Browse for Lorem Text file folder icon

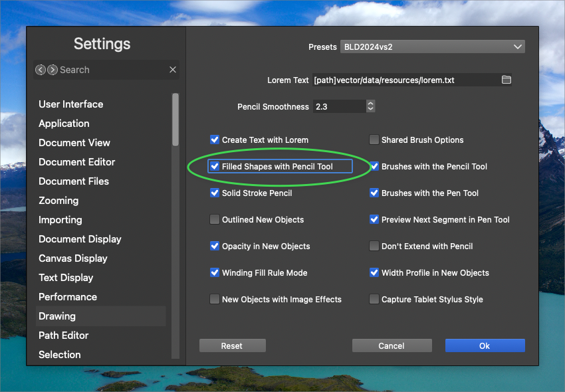coord(506,80)
